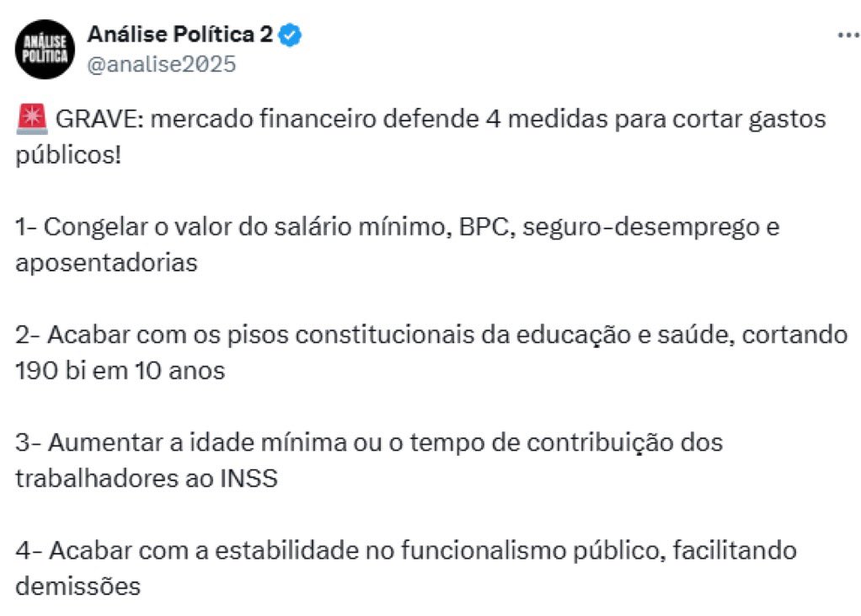The image size is (861, 616).
Task: Select the acronym INSS
Action: coord(249,478)
